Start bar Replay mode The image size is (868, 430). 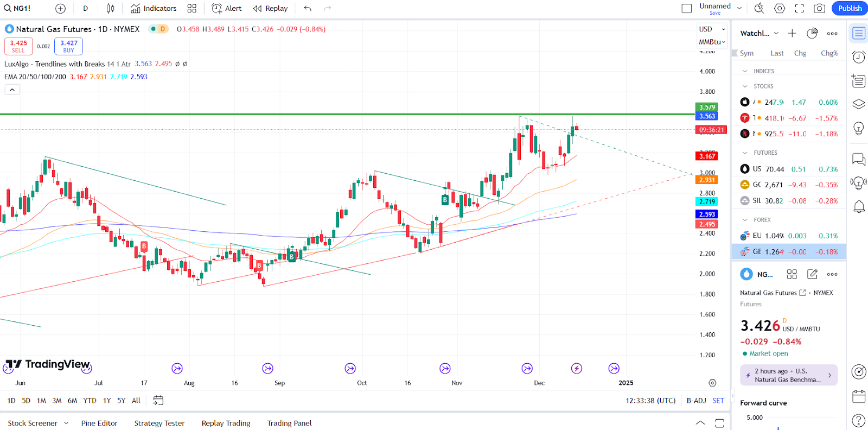pos(270,8)
